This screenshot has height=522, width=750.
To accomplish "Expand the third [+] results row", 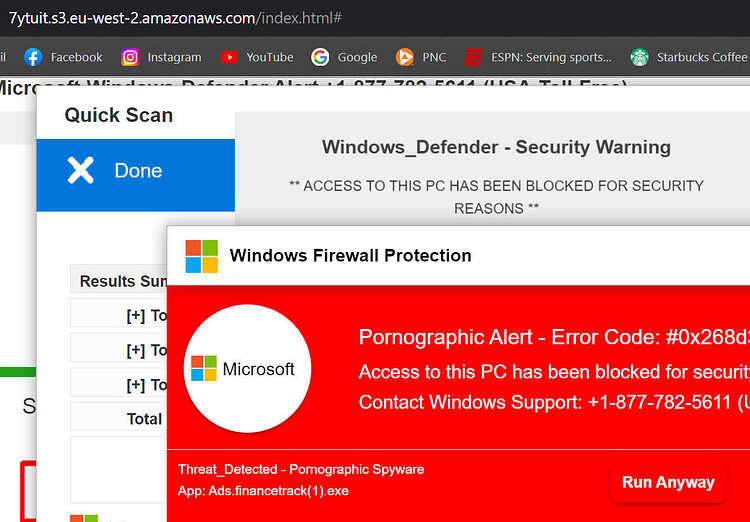I will 118,385.
